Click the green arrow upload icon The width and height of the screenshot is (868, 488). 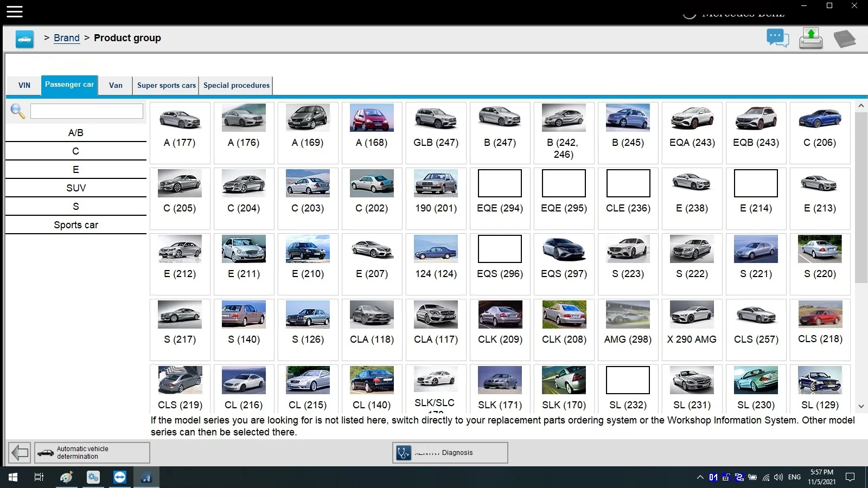coord(810,38)
